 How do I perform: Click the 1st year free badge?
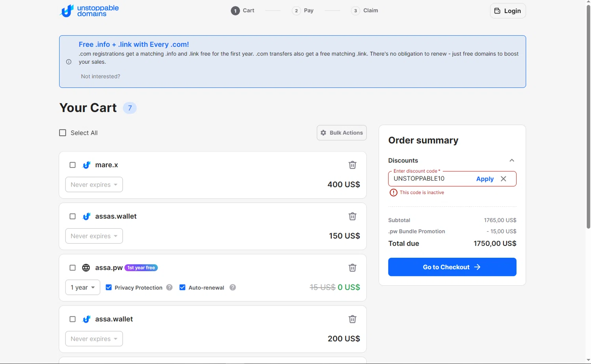[x=141, y=268]
